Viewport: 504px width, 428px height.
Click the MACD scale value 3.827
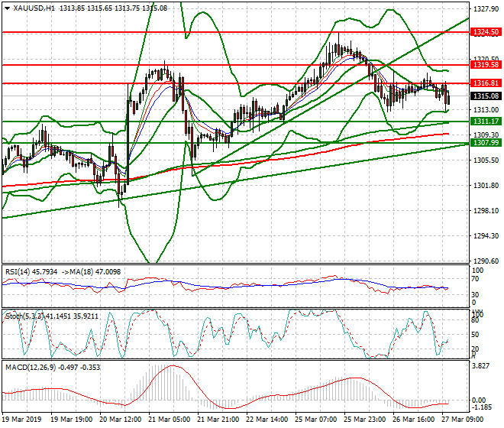[x=481, y=366]
